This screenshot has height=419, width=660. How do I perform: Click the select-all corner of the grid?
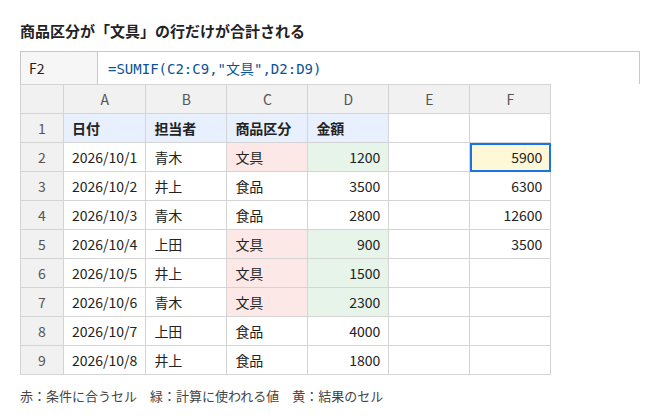click(x=42, y=99)
